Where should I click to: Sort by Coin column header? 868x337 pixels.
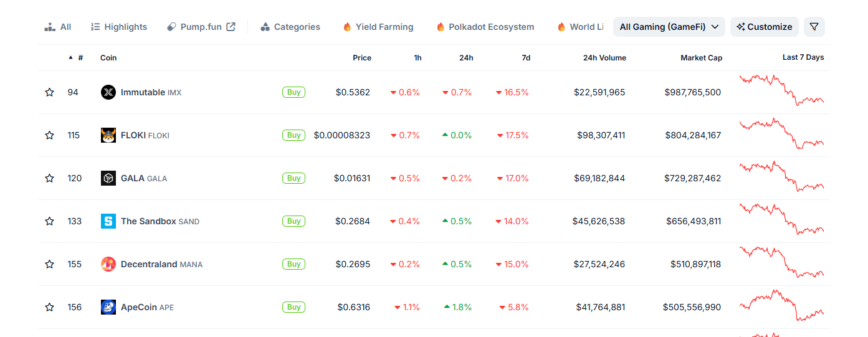(108, 57)
